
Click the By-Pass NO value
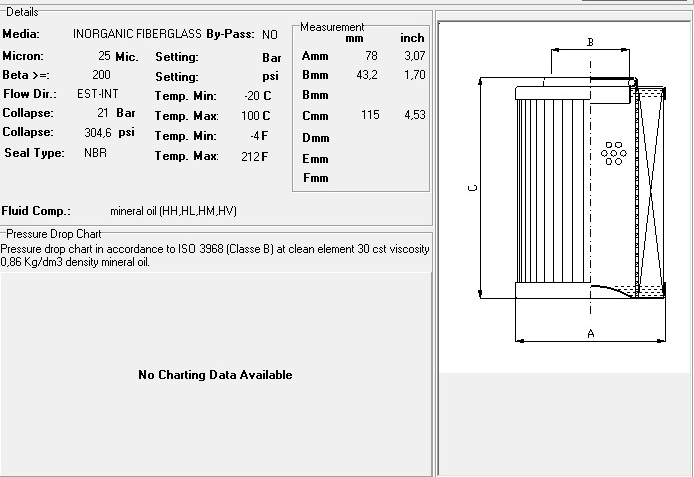tap(270, 35)
